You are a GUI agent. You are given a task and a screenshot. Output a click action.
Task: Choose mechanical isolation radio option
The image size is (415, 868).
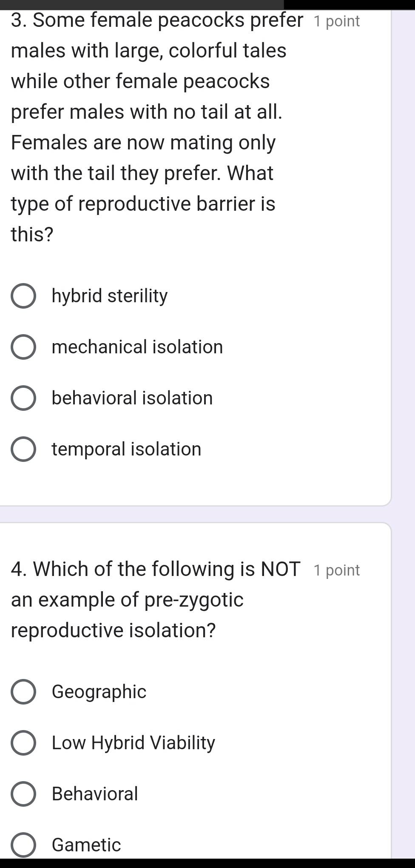click(x=23, y=347)
